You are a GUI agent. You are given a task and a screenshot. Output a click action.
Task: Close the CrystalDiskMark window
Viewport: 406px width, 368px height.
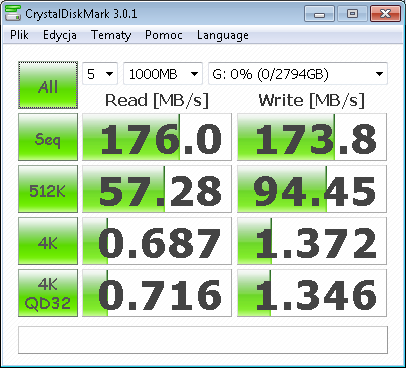(385, 14)
